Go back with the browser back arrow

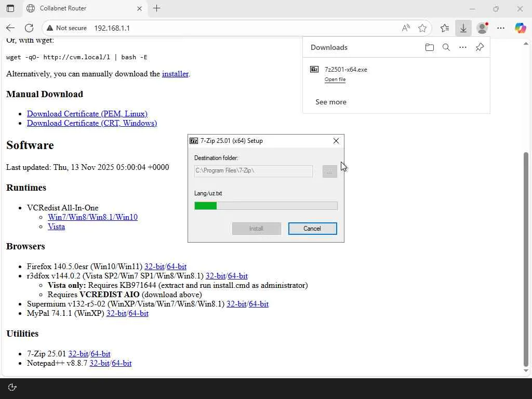click(x=10, y=28)
